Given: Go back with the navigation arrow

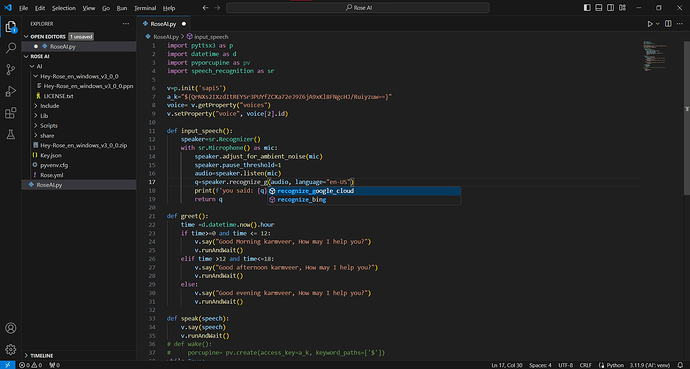Looking at the screenshot, I should pos(205,7).
